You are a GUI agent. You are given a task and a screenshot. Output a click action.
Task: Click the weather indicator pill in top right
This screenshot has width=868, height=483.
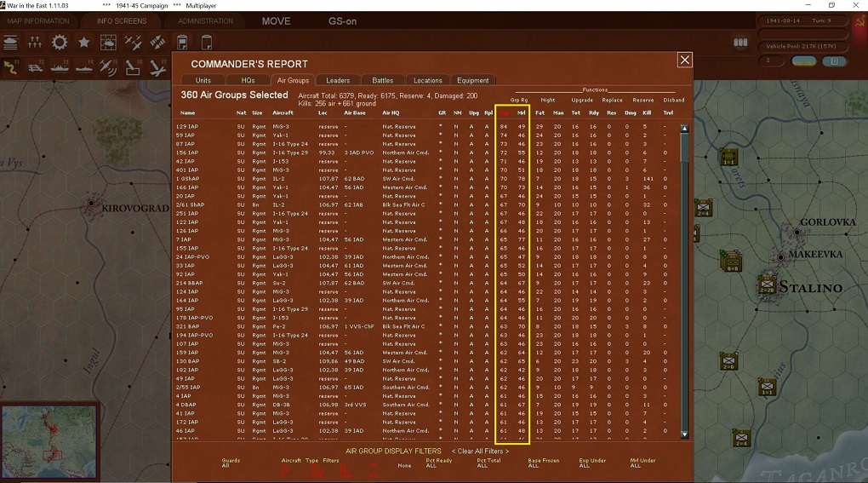pos(804,61)
